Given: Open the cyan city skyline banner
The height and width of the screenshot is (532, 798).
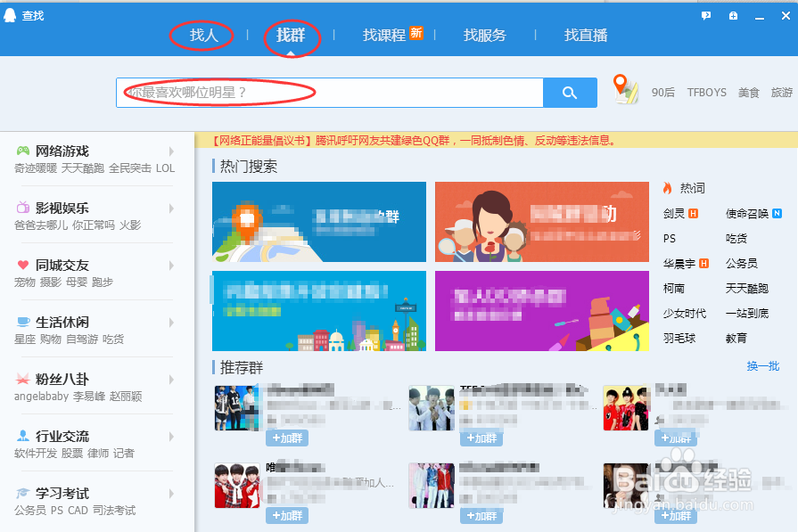Looking at the screenshot, I should [x=319, y=311].
